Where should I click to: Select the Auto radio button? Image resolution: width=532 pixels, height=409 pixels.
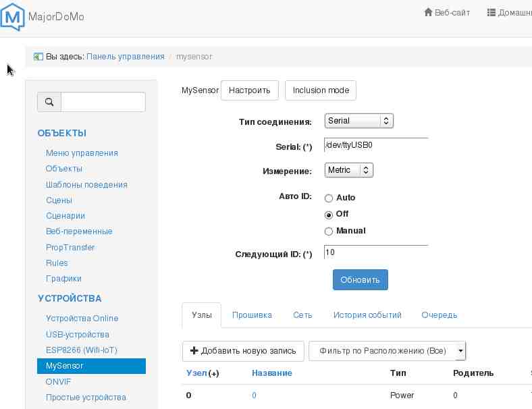click(328, 198)
